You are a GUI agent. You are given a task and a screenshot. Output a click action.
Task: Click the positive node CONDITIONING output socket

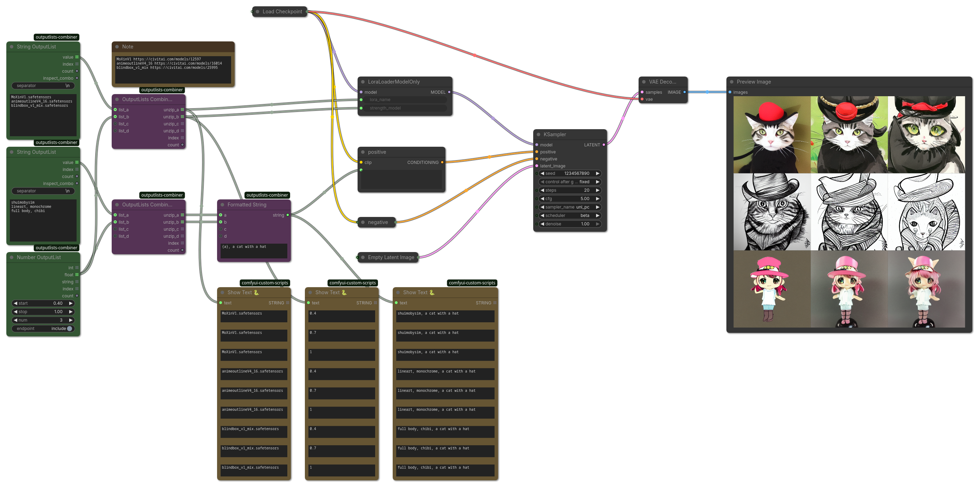coord(442,163)
